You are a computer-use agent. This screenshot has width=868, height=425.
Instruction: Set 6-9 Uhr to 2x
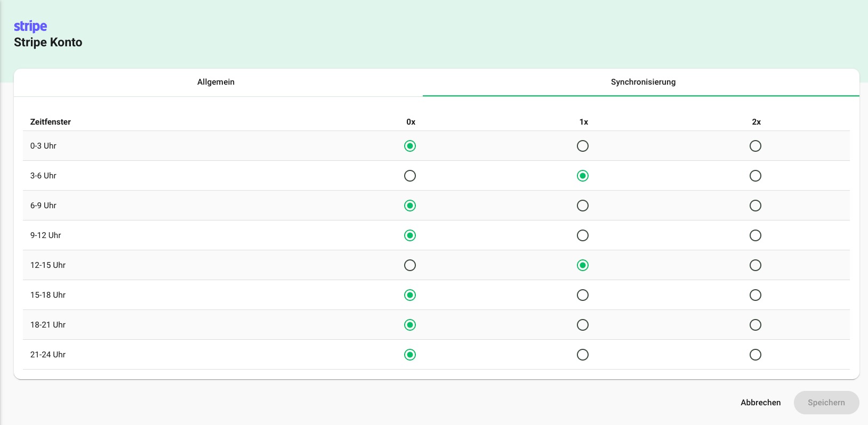click(x=756, y=206)
